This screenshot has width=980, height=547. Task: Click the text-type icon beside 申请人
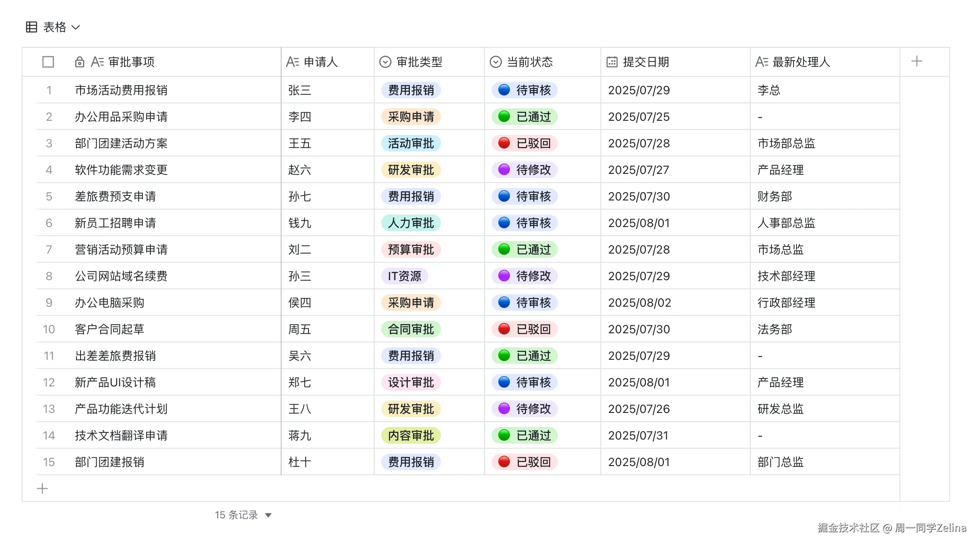pos(292,62)
